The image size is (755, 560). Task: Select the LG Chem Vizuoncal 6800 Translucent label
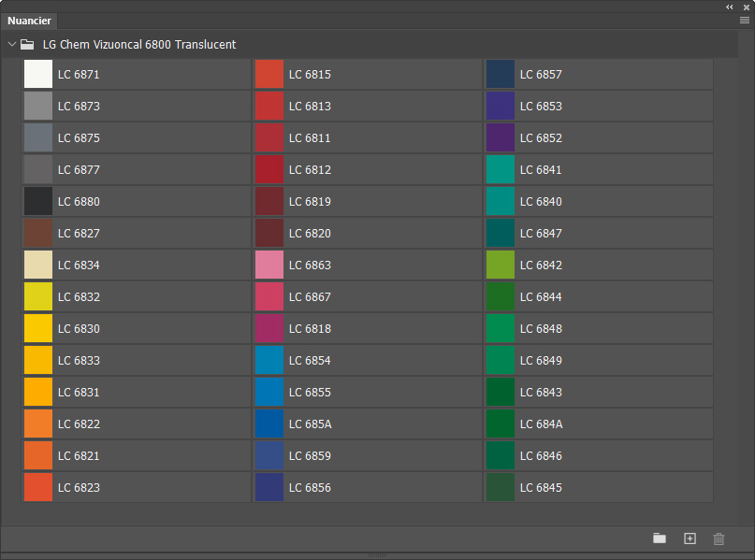click(x=139, y=45)
